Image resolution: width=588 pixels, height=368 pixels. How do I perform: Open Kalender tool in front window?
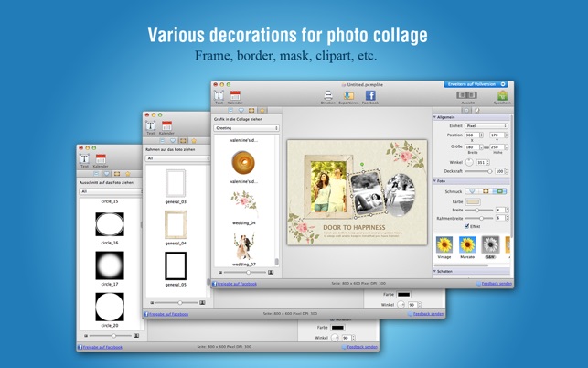point(235,95)
